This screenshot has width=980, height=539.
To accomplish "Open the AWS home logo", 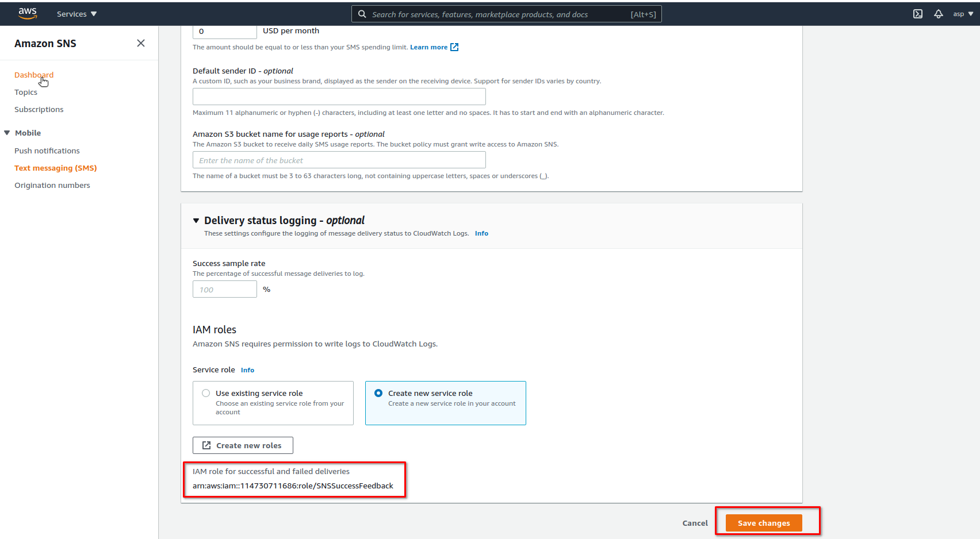I will [x=28, y=14].
